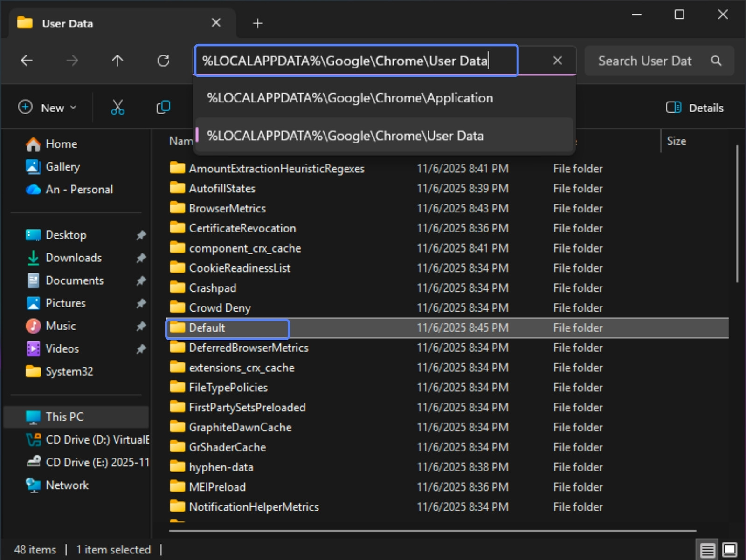Select the User Data tab
This screenshot has height=560, width=746.
68,23
